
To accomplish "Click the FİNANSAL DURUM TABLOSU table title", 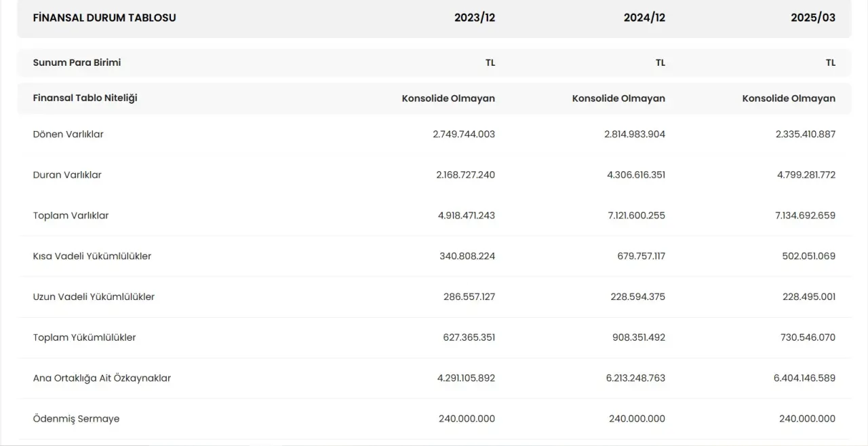I will pos(104,18).
